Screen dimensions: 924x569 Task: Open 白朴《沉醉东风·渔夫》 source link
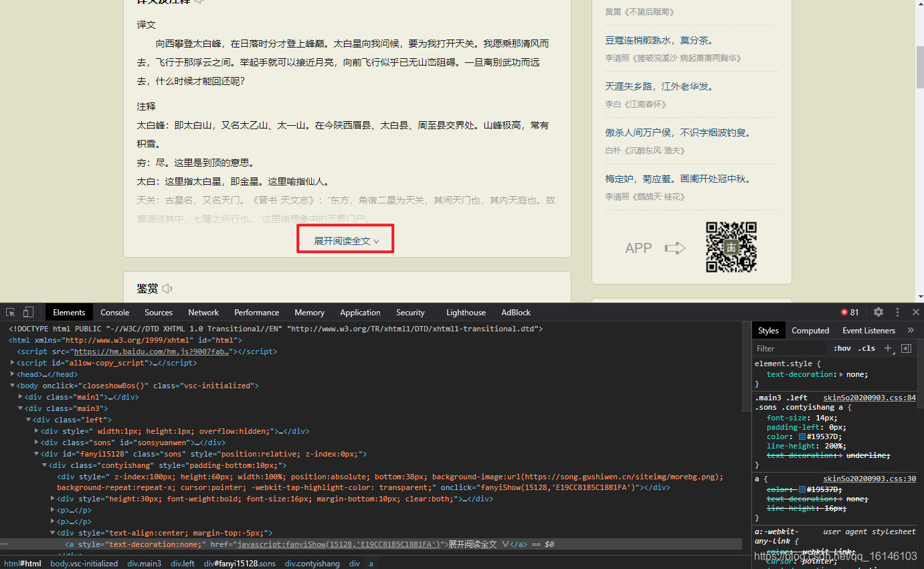[x=645, y=150]
